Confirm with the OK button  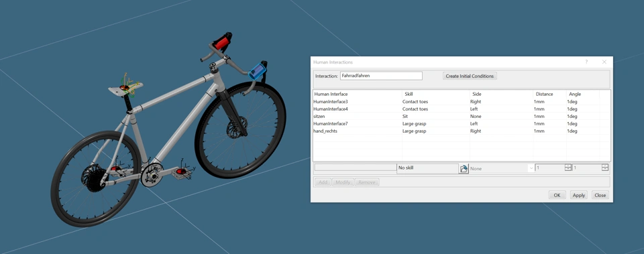click(557, 195)
